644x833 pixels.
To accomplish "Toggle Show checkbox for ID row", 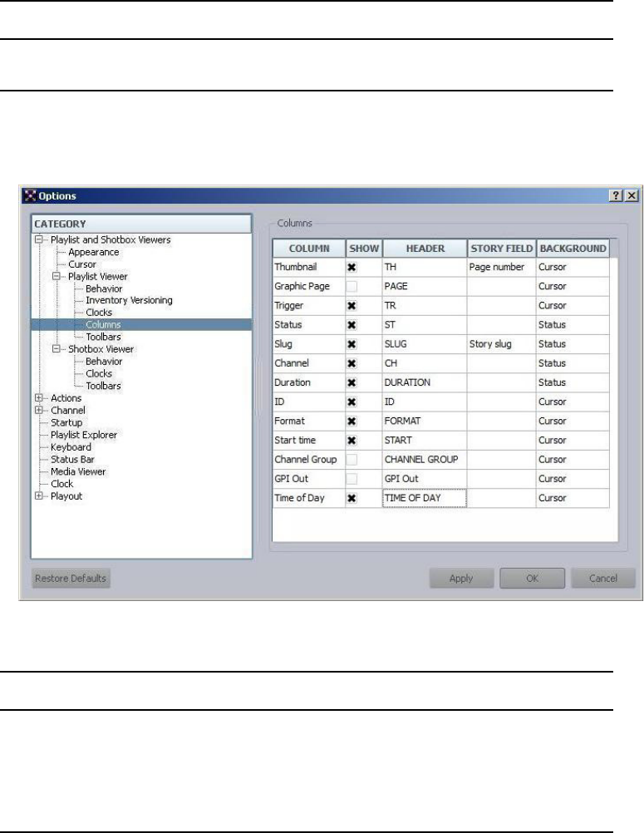I will click(351, 402).
